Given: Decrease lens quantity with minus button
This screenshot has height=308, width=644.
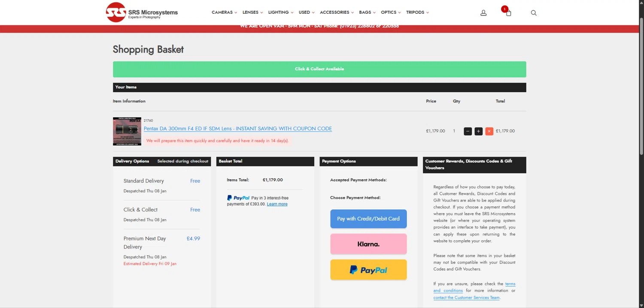Looking at the screenshot, I should tap(468, 131).
